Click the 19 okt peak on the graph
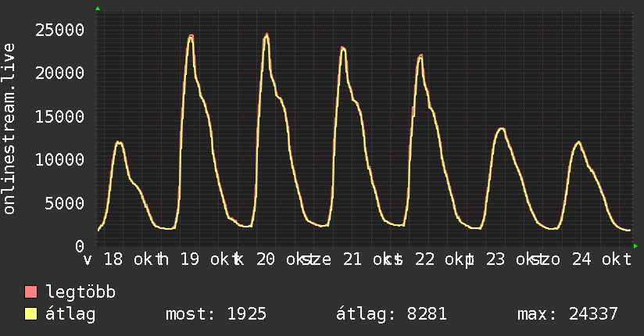 click(x=191, y=36)
